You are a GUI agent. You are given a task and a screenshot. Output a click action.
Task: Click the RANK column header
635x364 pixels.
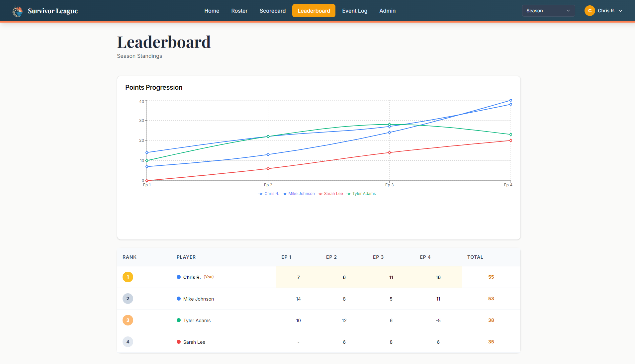pos(130,257)
